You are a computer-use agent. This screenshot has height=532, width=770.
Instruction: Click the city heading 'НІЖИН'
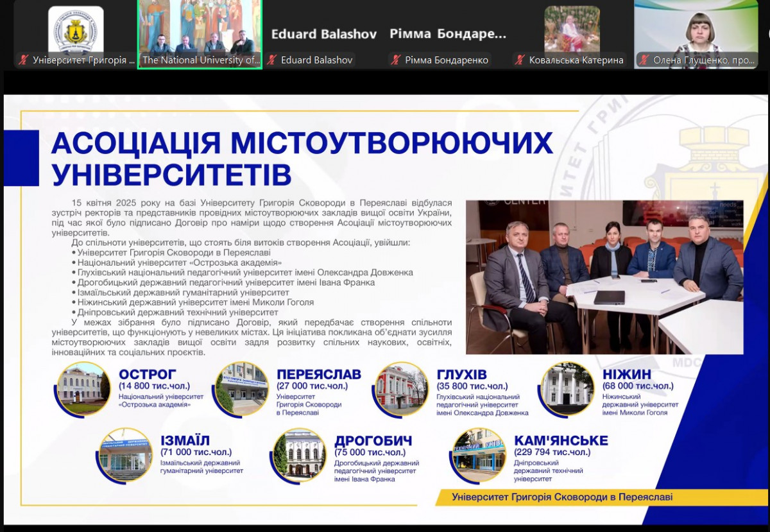(627, 374)
